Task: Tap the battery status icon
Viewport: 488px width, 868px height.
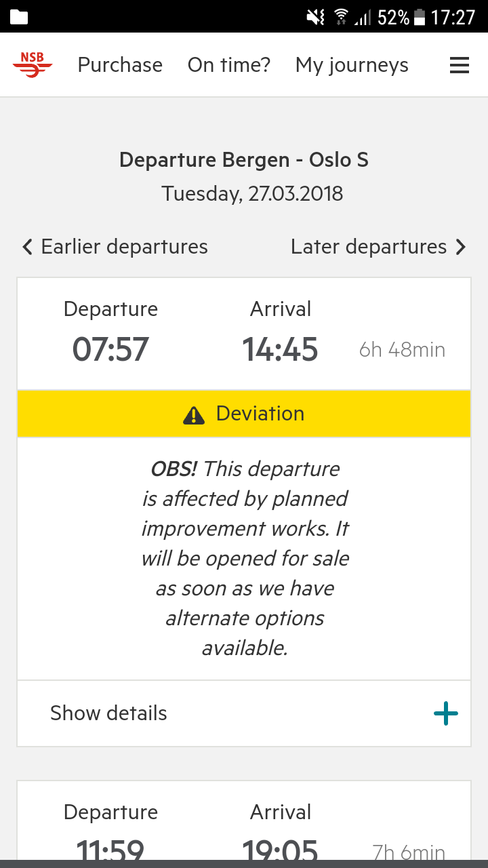Action: coord(420,17)
